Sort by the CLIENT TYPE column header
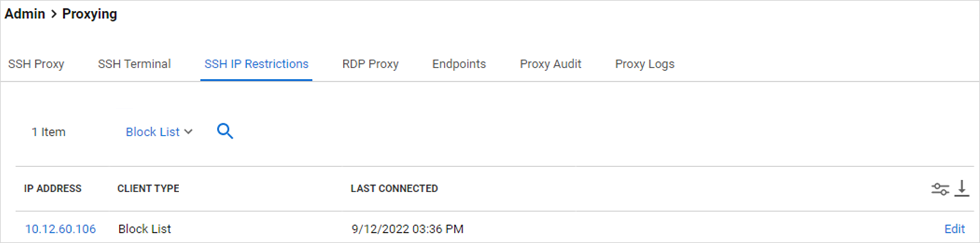 (148, 189)
